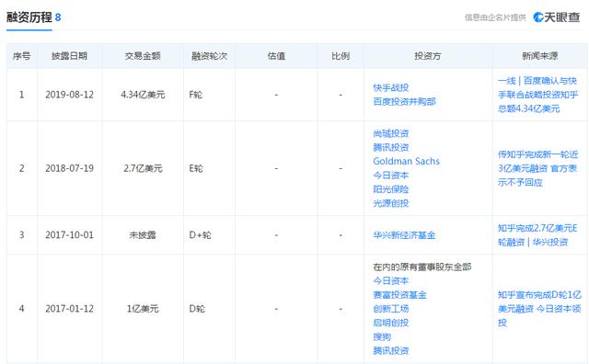Screen dimensions: 589x364
Task: Click the 披露日期 column header
Action: tap(70, 56)
